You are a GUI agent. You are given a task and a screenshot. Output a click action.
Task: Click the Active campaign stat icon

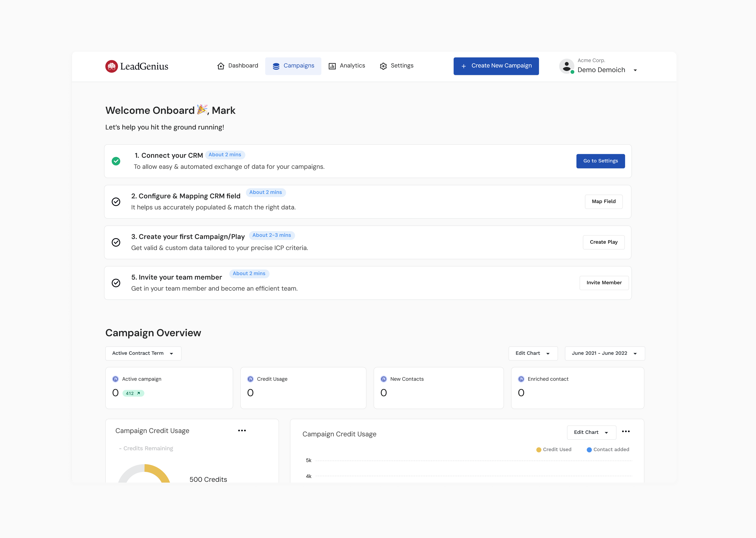[x=115, y=379]
